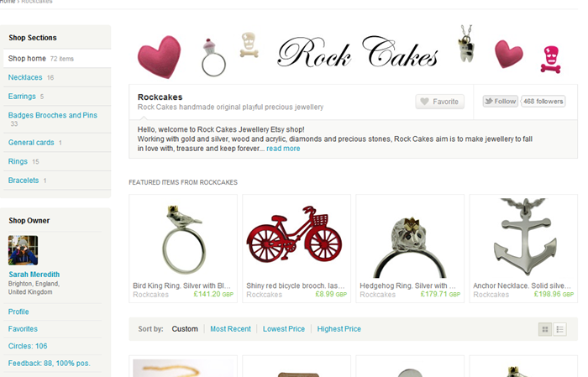The width and height of the screenshot is (588, 377).
Task: Open the Bird King Ring thumbnail
Action: [x=183, y=238]
